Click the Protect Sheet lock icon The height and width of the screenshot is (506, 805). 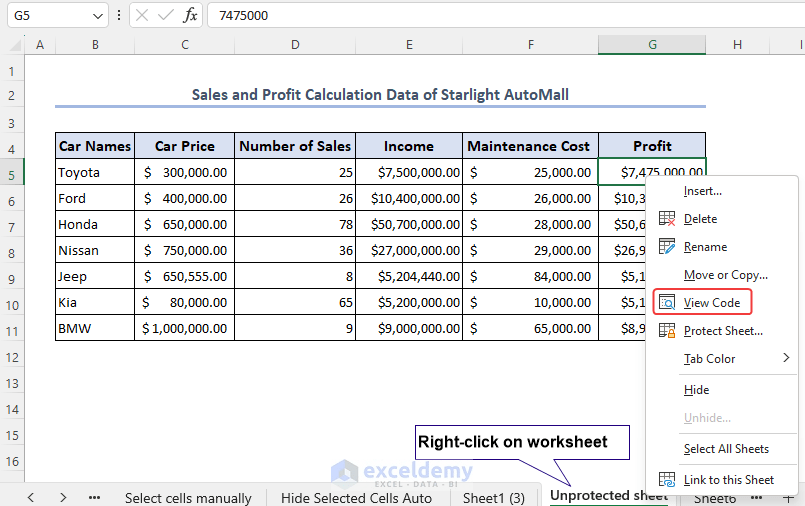[667, 331]
